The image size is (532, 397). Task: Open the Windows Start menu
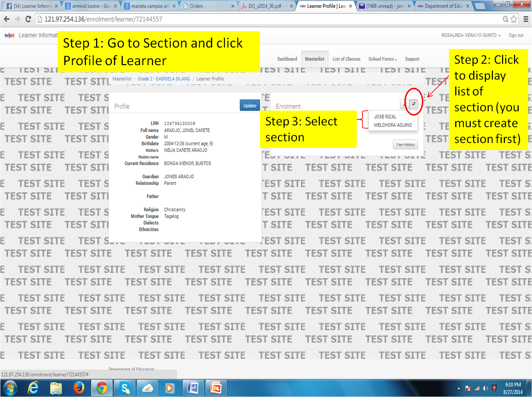pos(10,388)
